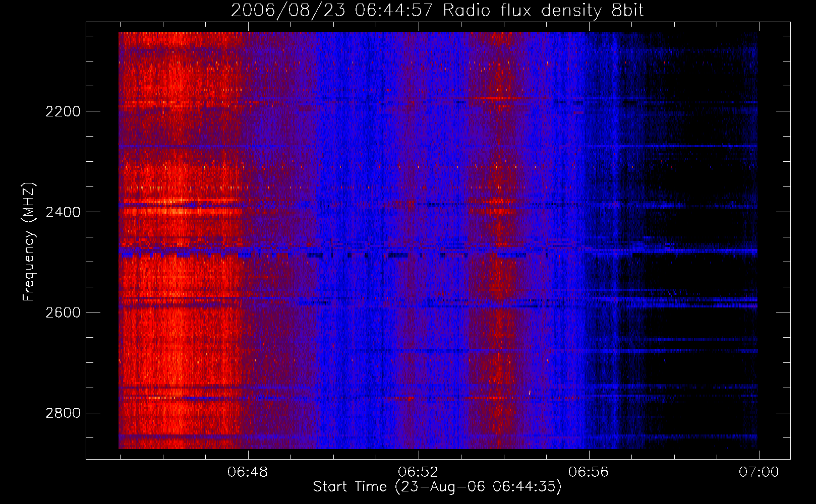816x504 pixels.
Task: Click the plot title "2006/08/23 06:44:57 Radio flux density 8bit"
Action: pos(437,11)
